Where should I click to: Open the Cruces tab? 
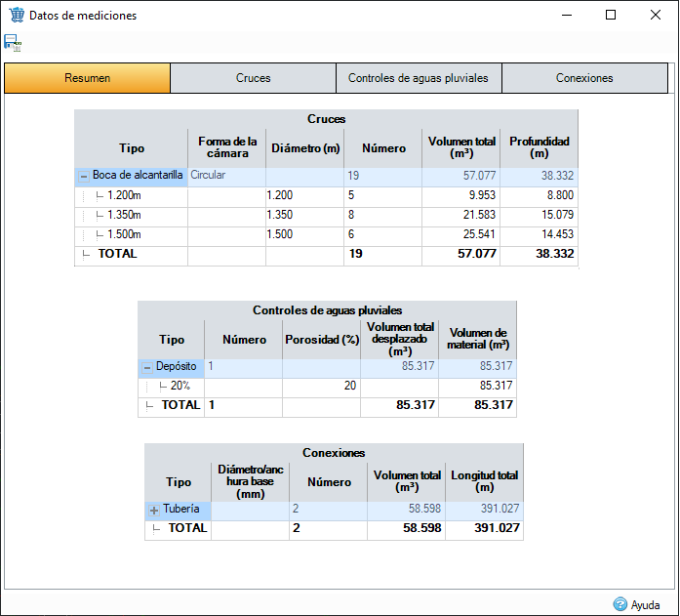(x=254, y=78)
